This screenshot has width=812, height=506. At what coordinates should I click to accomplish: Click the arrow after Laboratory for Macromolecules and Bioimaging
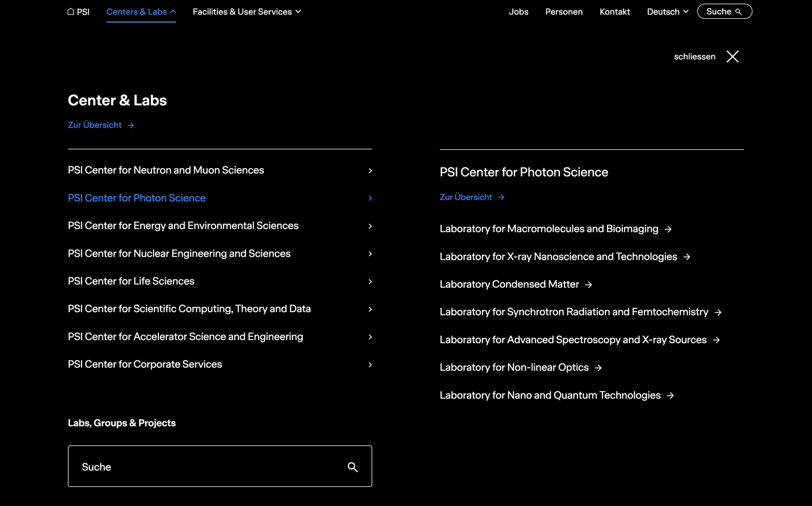coord(668,229)
